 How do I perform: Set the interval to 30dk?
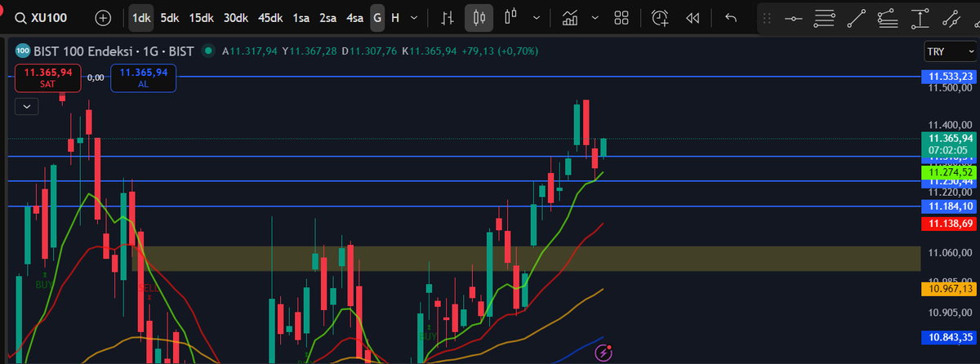[236, 17]
